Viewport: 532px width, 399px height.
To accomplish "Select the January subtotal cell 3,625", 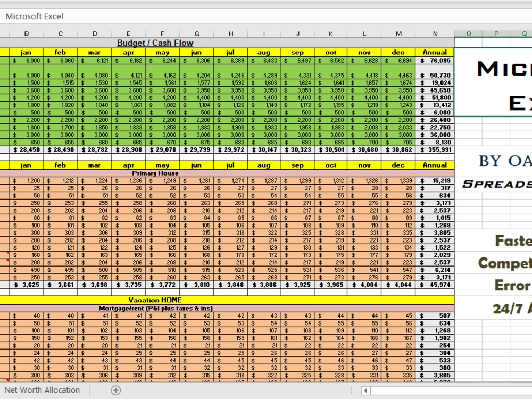I will (x=26, y=285).
